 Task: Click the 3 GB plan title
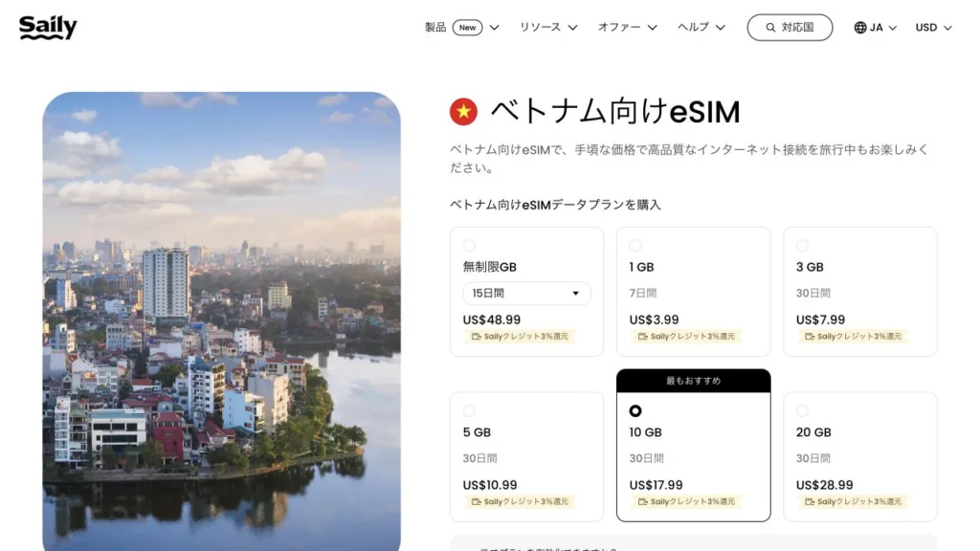click(x=810, y=268)
